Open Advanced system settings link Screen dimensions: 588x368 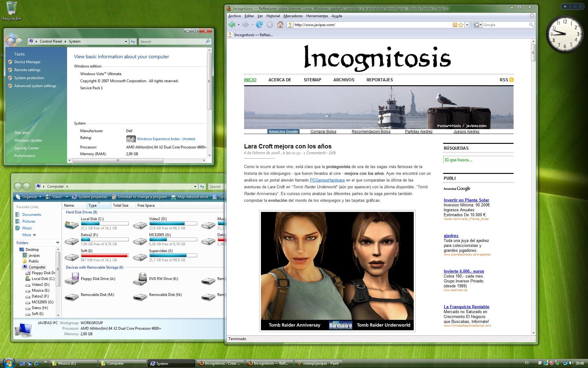pos(35,86)
